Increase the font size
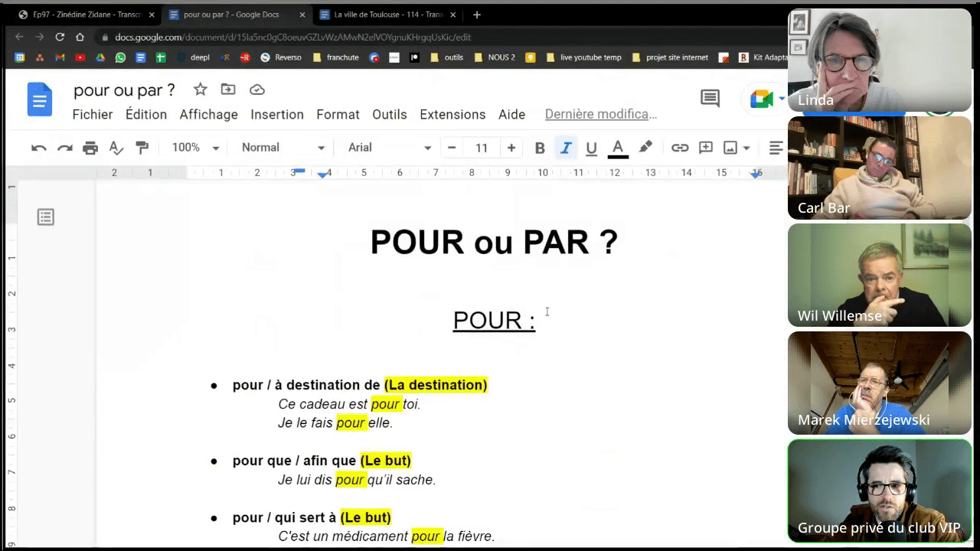980x551 pixels. click(x=511, y=148)
